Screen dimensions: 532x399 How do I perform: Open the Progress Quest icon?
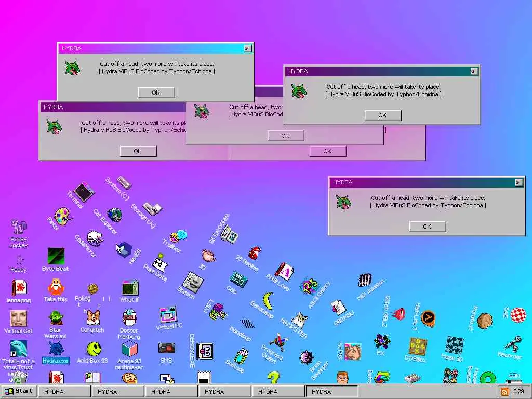tap(279, 342)
